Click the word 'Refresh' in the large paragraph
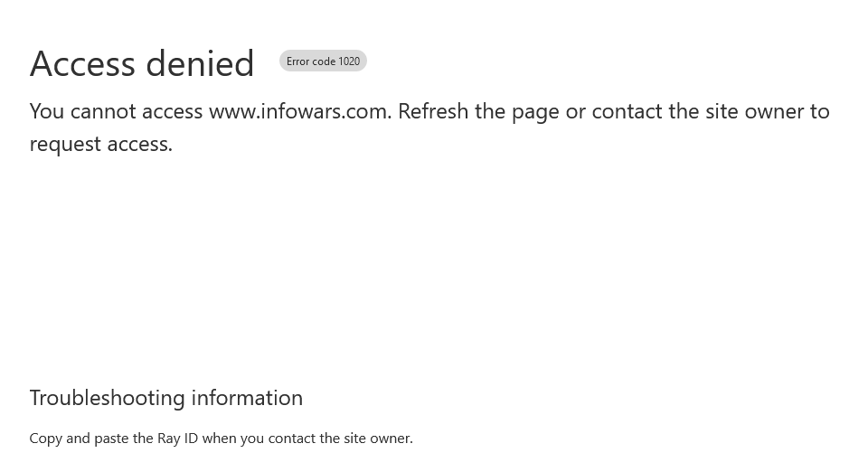Viewport: 868px width, 453px height. click(x=433, y=112)
